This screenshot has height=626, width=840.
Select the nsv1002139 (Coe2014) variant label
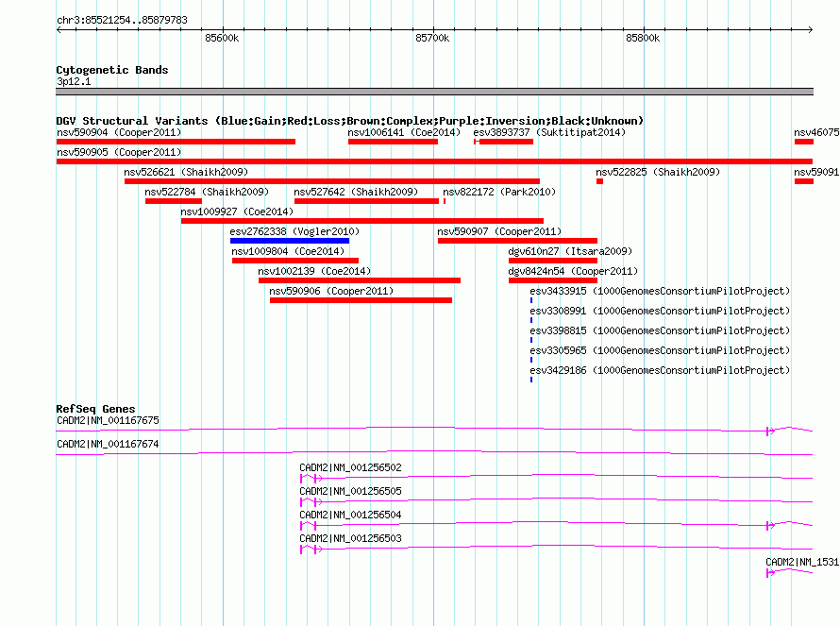tap(314, 271)
